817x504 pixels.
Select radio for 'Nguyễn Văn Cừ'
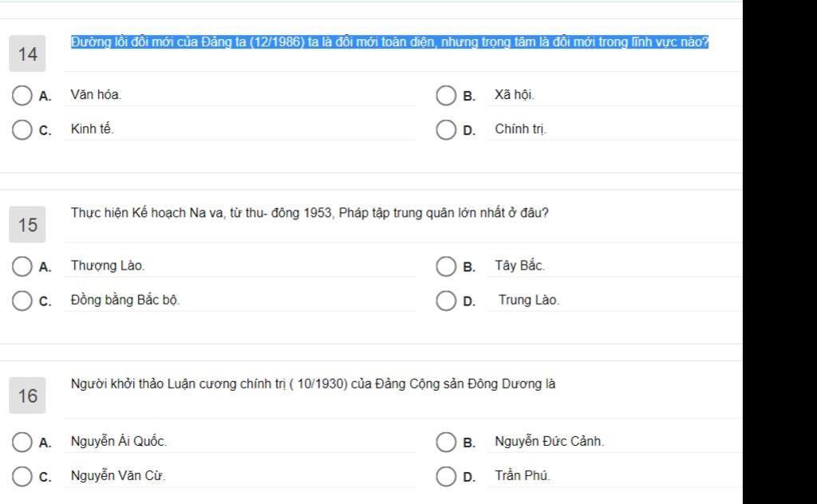point(22,477)
